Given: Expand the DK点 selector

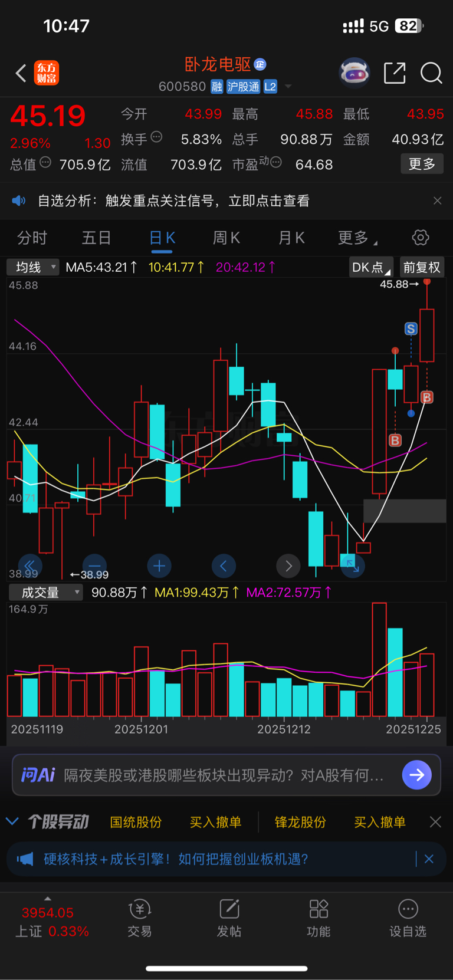Looking at the screenshot, I should 371,267.
